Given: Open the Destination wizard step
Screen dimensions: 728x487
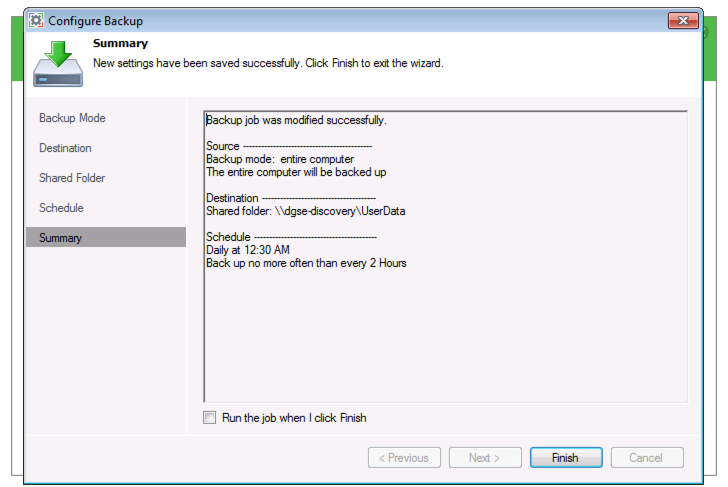Looking at the screenshot, I should 65,148.
